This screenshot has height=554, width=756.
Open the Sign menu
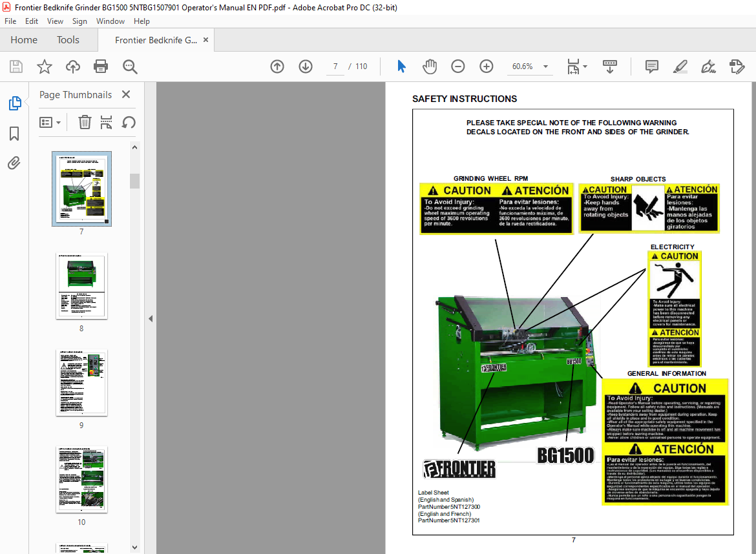79,21
